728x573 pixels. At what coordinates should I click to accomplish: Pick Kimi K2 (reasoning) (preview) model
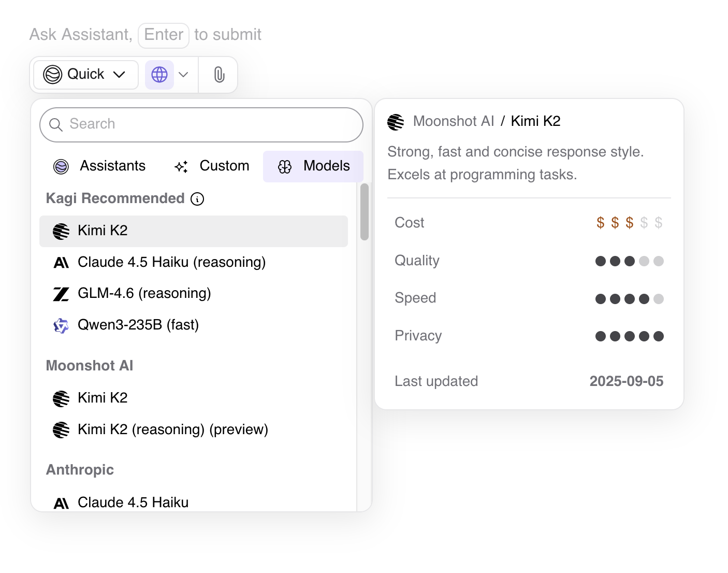coord(172,429)
